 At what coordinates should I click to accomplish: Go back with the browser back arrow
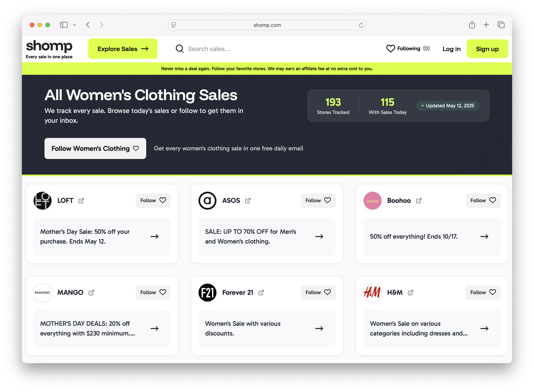(88, 25)
